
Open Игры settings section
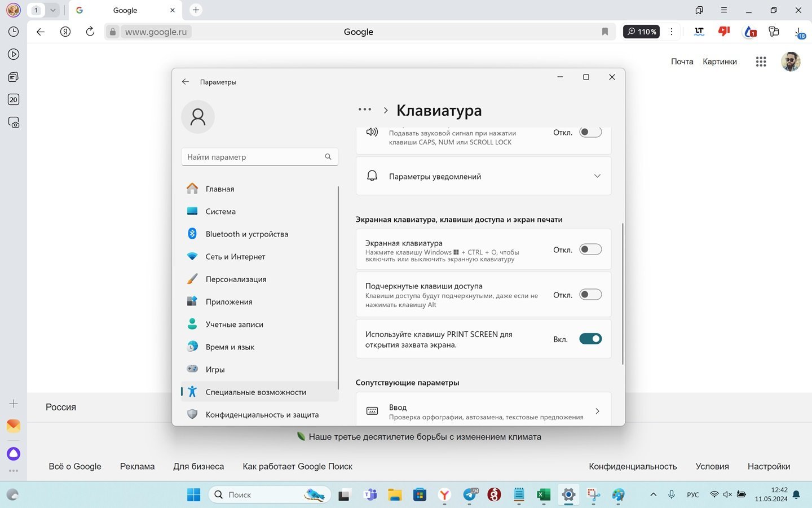coord(259,370)
